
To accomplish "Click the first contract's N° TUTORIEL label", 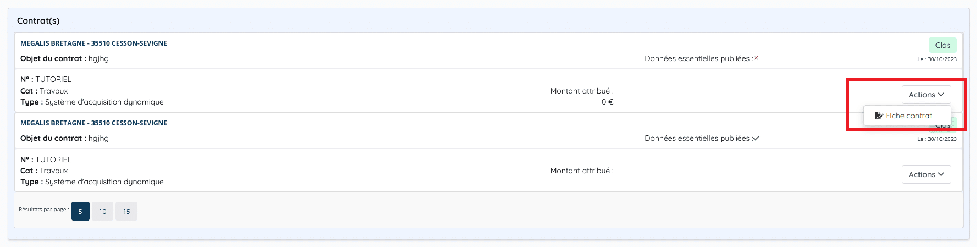I will click(46, 79).
